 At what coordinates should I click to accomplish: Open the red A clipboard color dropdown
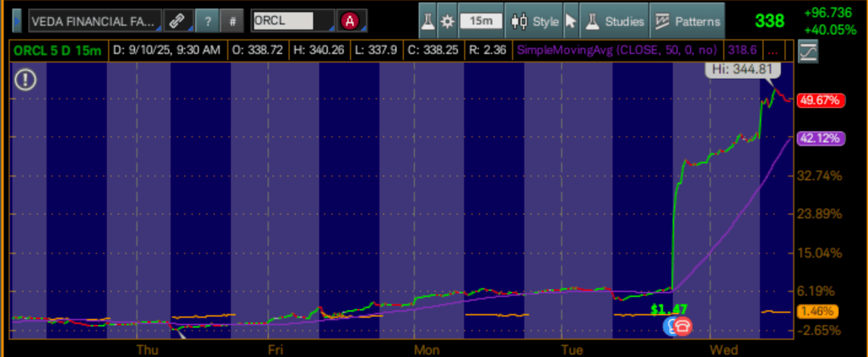point(350,21)
